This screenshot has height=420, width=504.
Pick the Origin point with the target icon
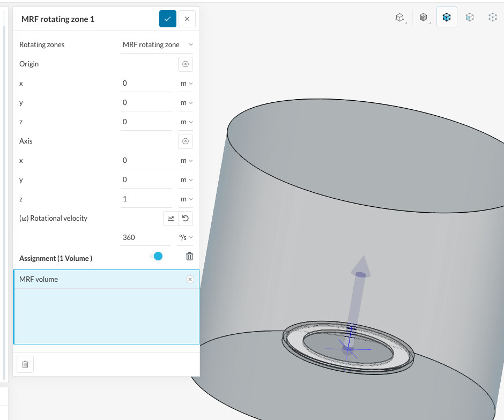pos(186,64)
